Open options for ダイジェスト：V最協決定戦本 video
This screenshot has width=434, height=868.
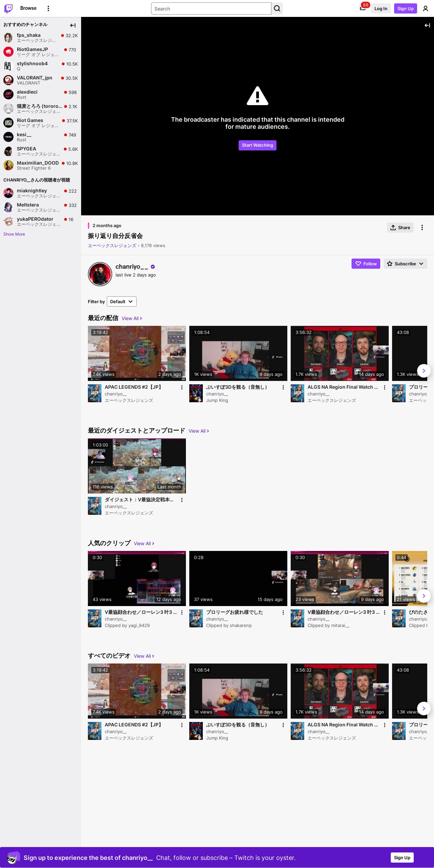tap(182, 500)
